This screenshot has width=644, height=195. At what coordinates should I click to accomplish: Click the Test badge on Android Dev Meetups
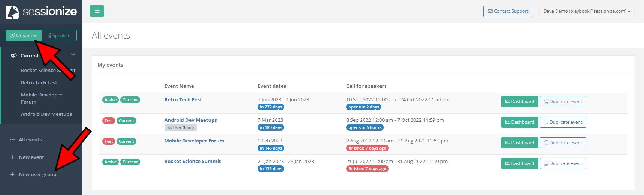click(109, 121)
